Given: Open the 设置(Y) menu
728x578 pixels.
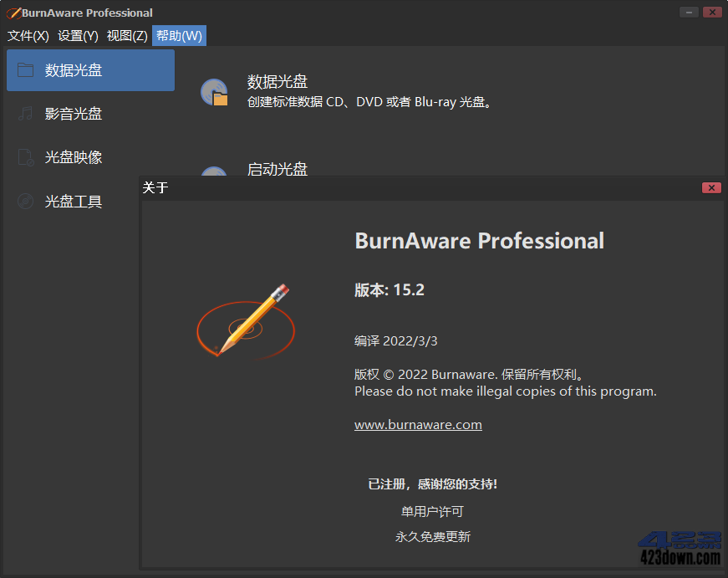Looking at the screenshot, I should pos(77,35).
